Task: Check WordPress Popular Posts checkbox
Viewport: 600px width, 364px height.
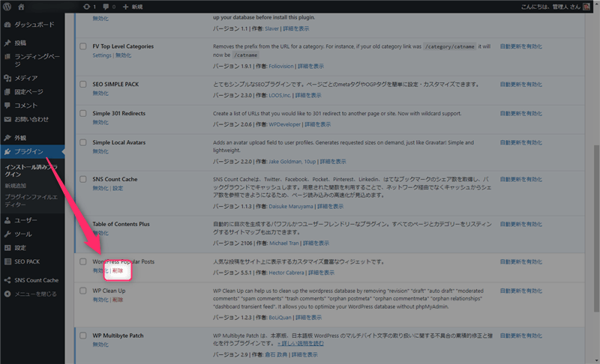Action: pyautogui.click(x=83, y=261)
